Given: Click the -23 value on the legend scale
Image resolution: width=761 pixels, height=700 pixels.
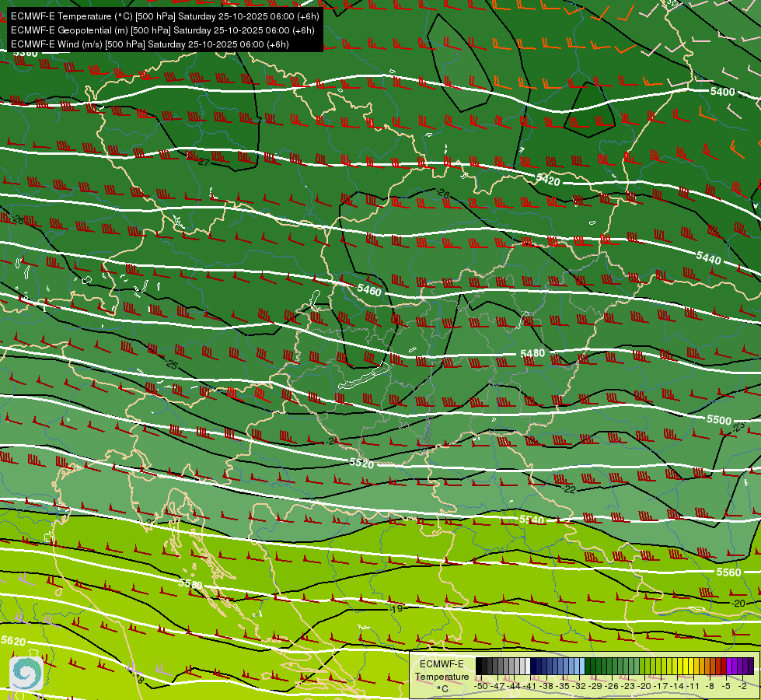Looking at the screenshot, I should pos(629,686).
